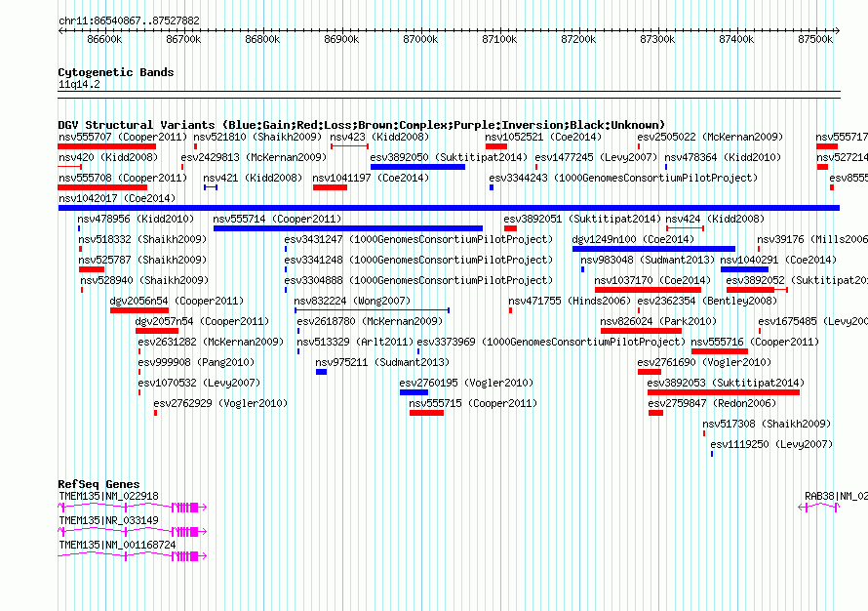Click variant label nsv826024 (Park2010)
Image resolution: width=868 pixels, height=611 pixels.
click(x=658, y=321)
